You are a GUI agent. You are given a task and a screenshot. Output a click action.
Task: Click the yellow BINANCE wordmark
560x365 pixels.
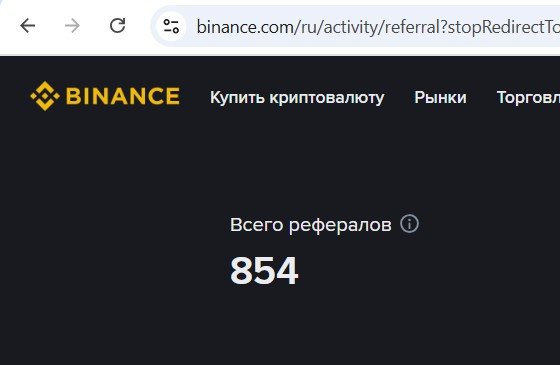pos(122,96)
